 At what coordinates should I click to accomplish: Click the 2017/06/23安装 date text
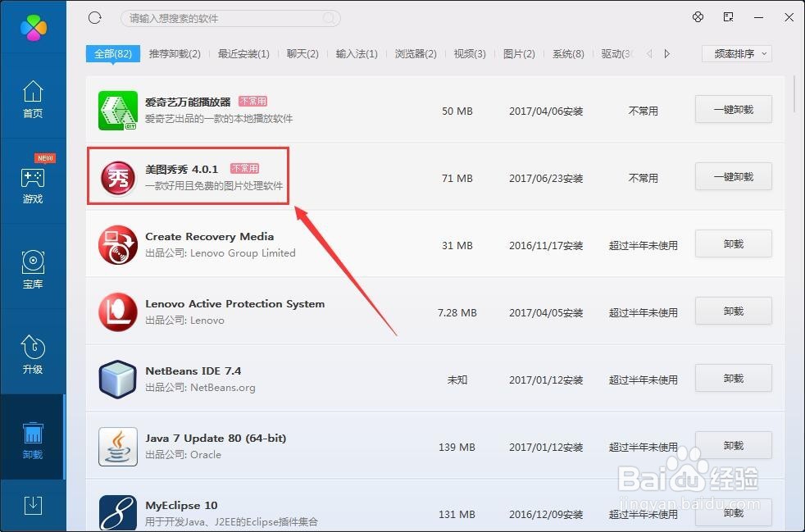[546, 178]
